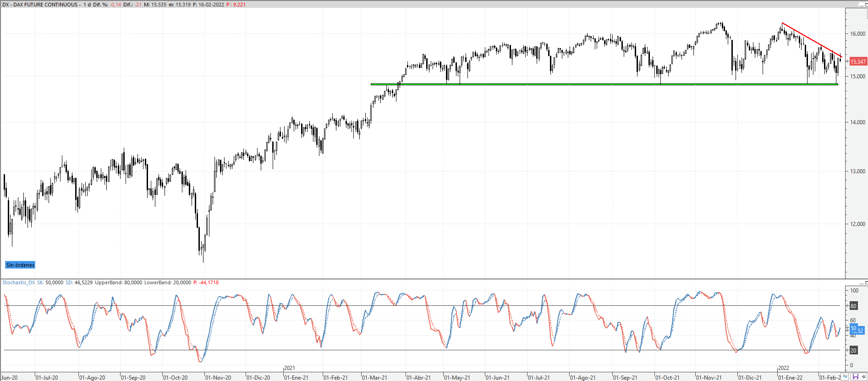Click the stochastic lower band 20 tag
Image resolution: width=868 pixels, height=381 pixels.
pos(853,350)
